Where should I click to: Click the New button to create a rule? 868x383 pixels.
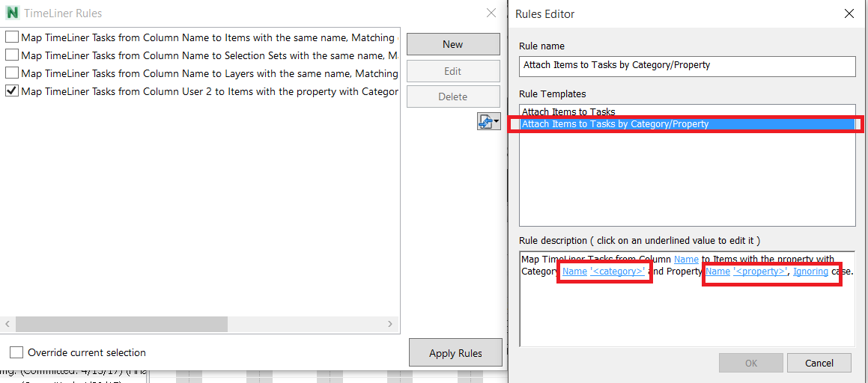452,44
